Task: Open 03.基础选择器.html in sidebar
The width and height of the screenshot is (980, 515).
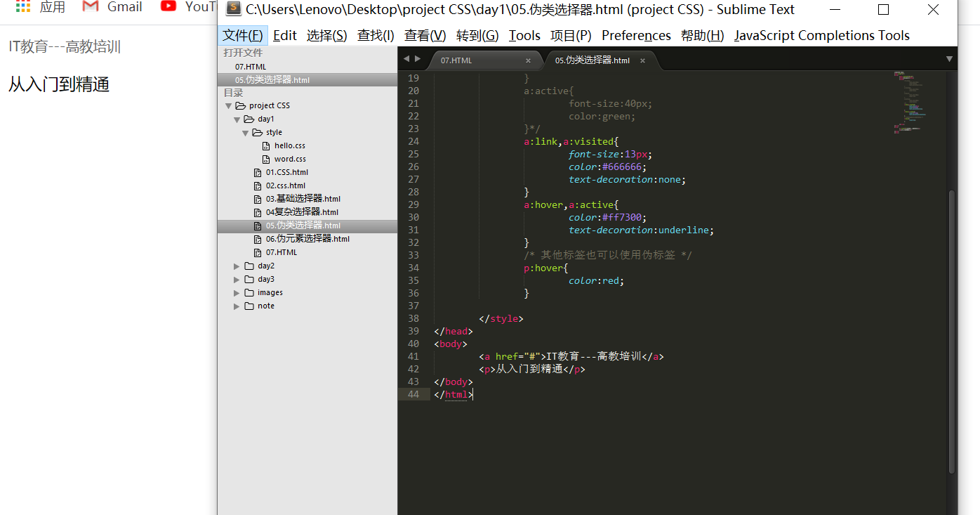Action: click(x=303, y=200)
